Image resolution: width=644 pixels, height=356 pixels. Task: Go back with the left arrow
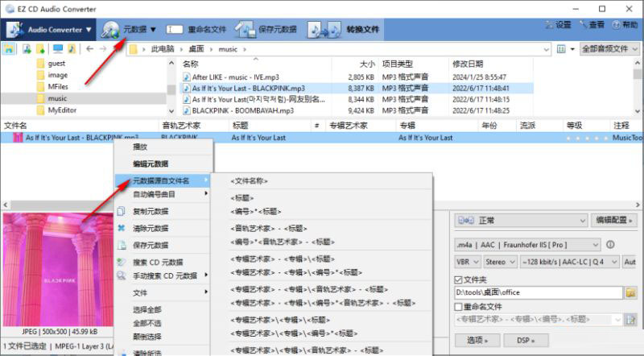pos(89,49)
